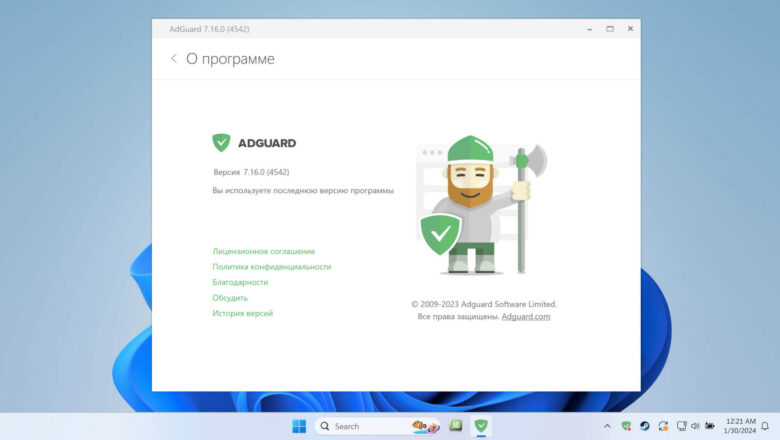The width and height of the screenshot is (780, 440).
Task: Click the fish graphic in the search box
Action: tap(425, 426)
